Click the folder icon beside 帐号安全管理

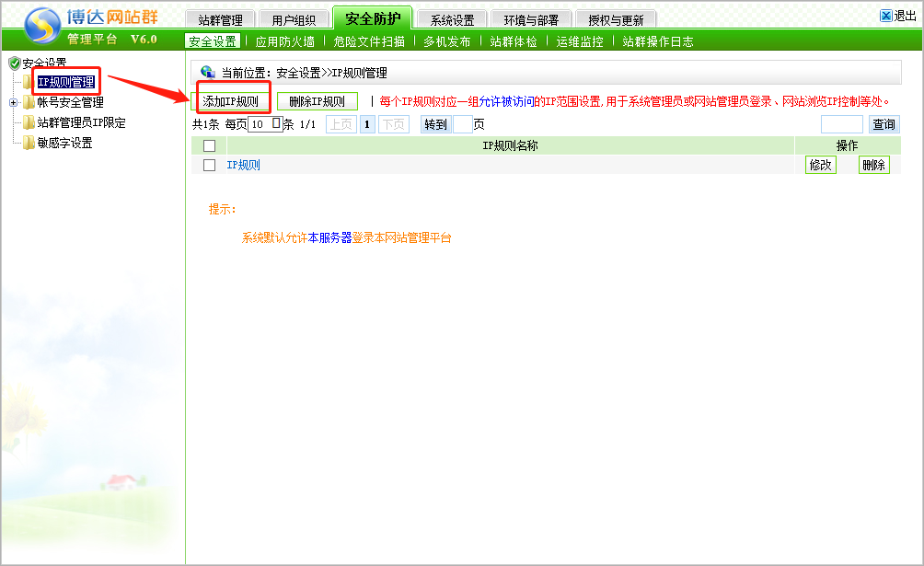(29, 102)
